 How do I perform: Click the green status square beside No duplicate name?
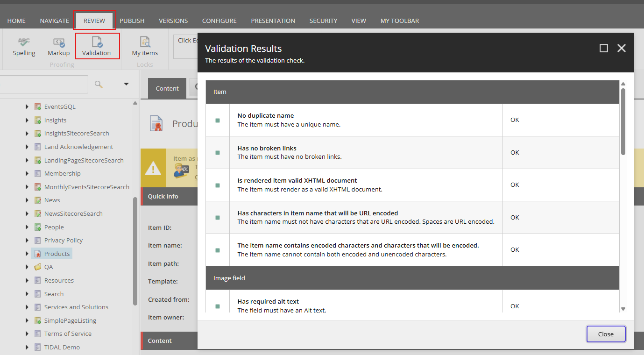pos(217,120)
